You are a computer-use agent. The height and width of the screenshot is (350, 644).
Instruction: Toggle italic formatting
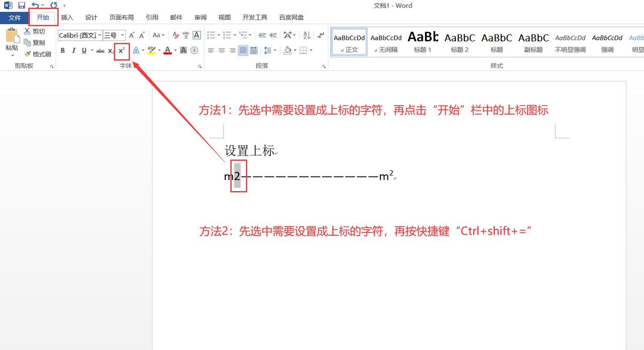(73, 50)
